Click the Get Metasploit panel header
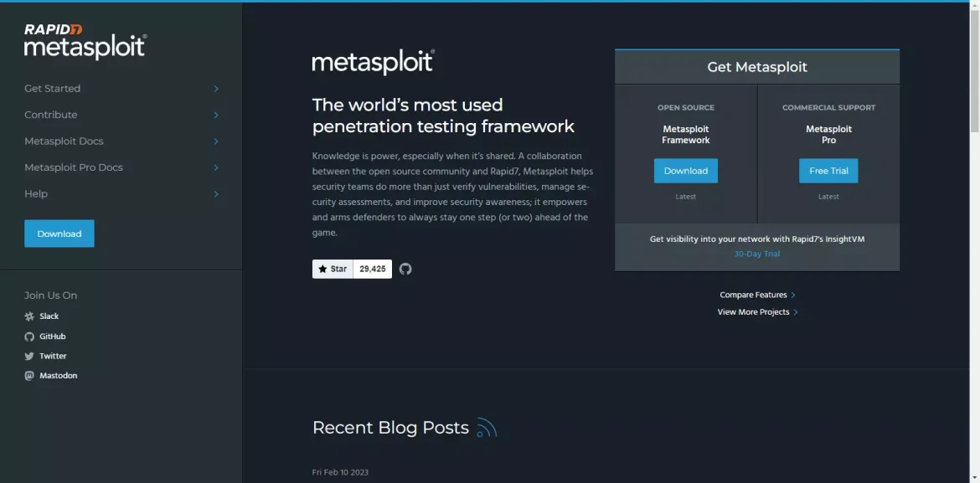The height and width of the screenshot is (483, 980). [757, 67]
